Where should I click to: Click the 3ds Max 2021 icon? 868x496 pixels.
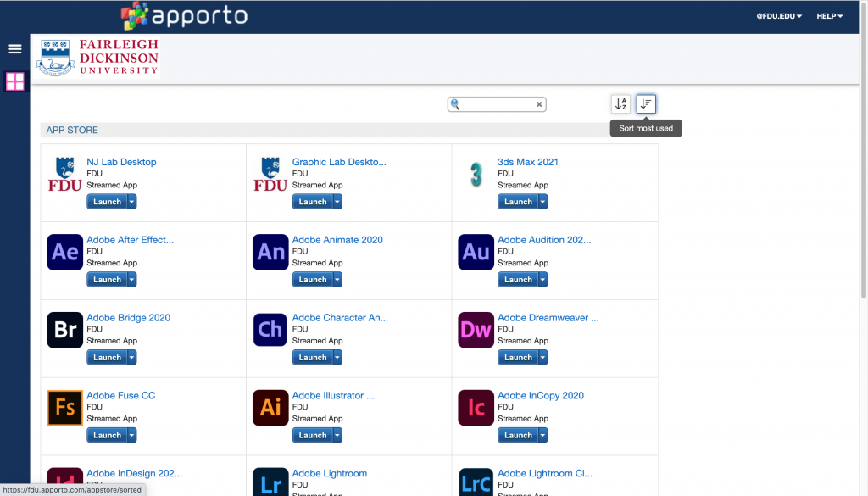[x=476, y=175]
